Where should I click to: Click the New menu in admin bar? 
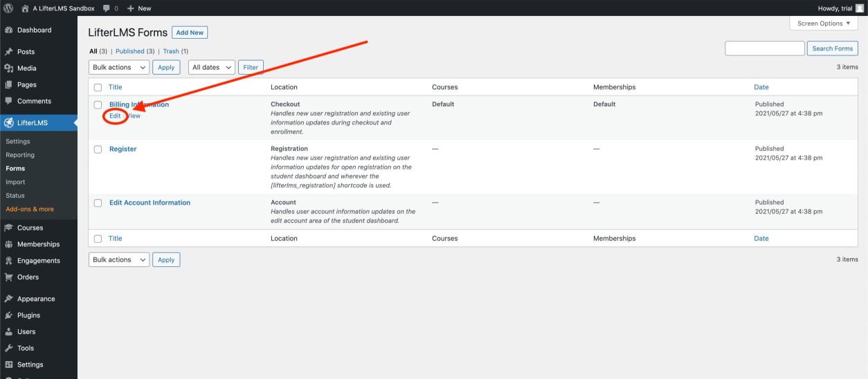[x=139, y=8]
